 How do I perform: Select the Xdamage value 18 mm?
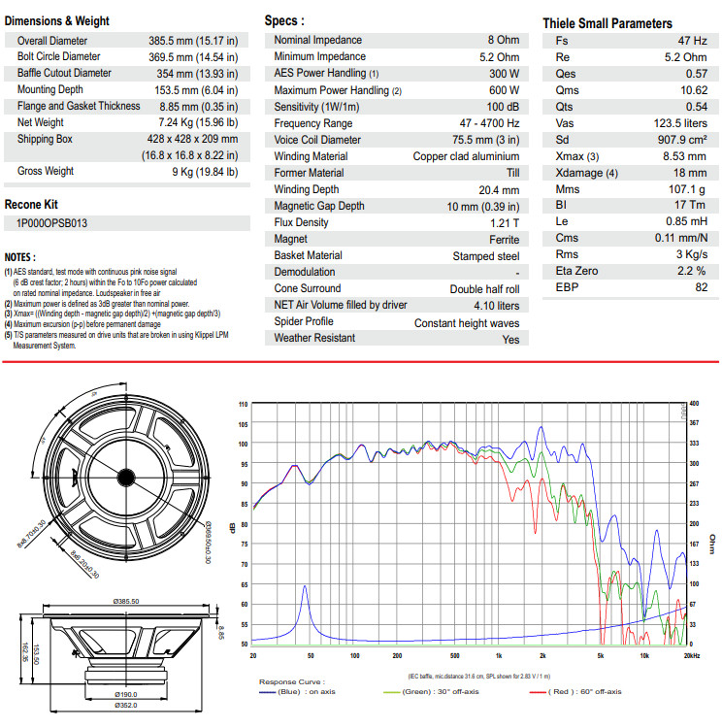[690, 173]
